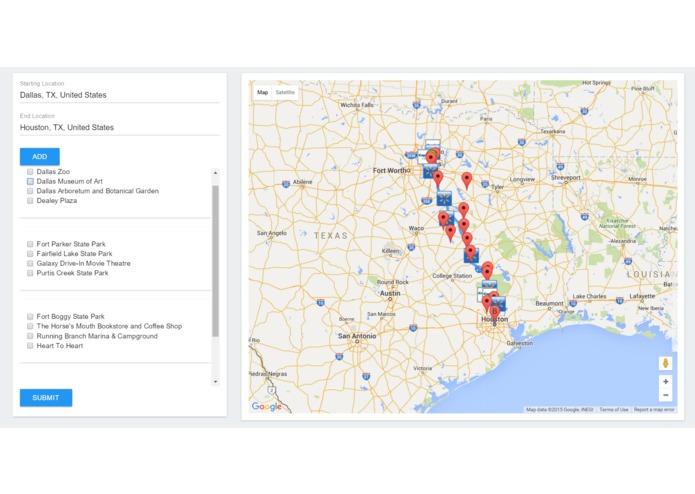This screenshot has width=695, height=494.
Task: Click the Waco city label
Action: tap(416, 228)
